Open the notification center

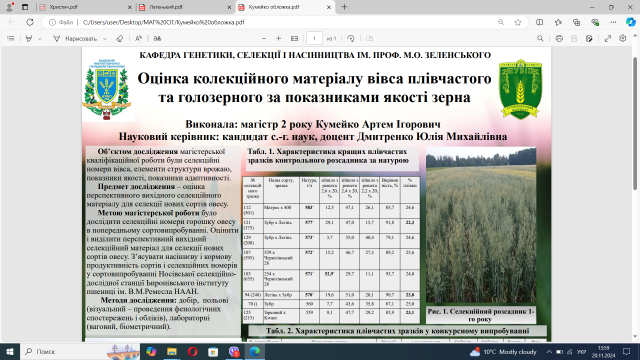(627, 351)
